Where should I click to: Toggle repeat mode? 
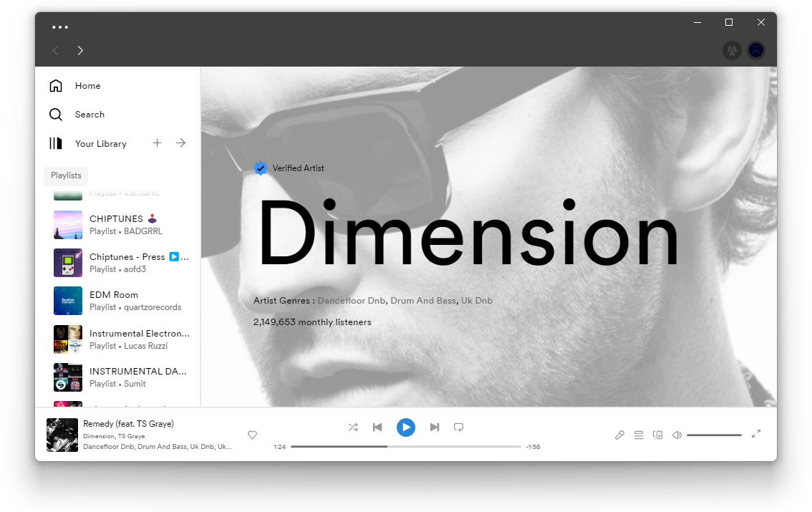point(459,427)
